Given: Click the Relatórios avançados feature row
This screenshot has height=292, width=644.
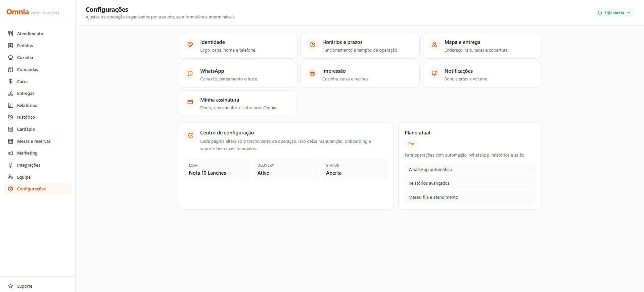Looking at the screenshot, I should [470, 183].
